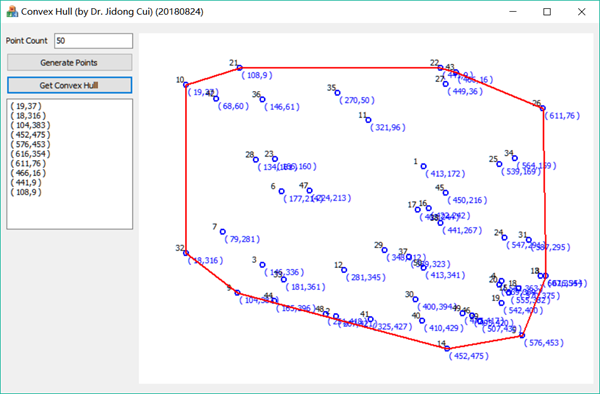Click point 10 marker at hull corner

pyautogui.click(x=186, y=85)
